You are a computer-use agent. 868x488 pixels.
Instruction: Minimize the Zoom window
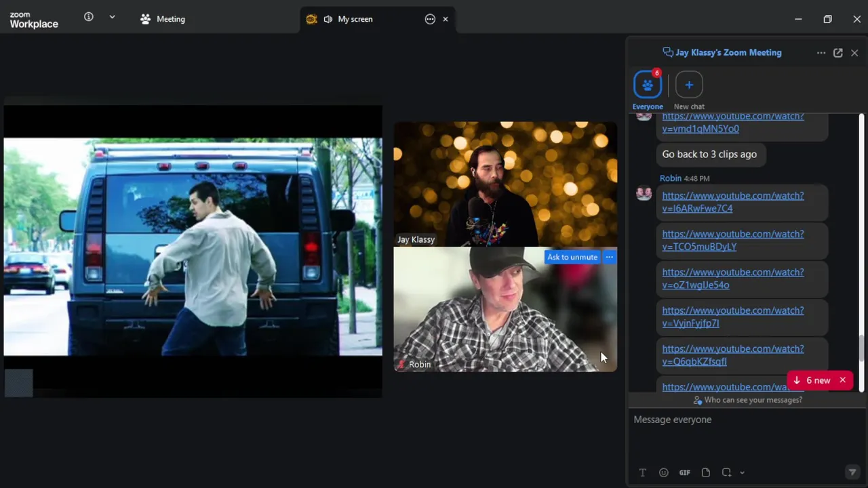click(798, 19)
